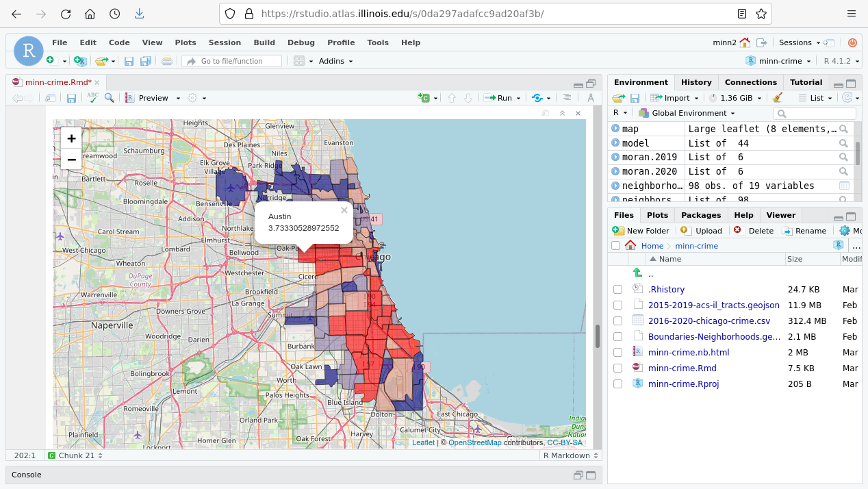Viewport: 868px width, 489px height.
Task: Switch to the Packages tab
Action: click(x=701, y=215)
